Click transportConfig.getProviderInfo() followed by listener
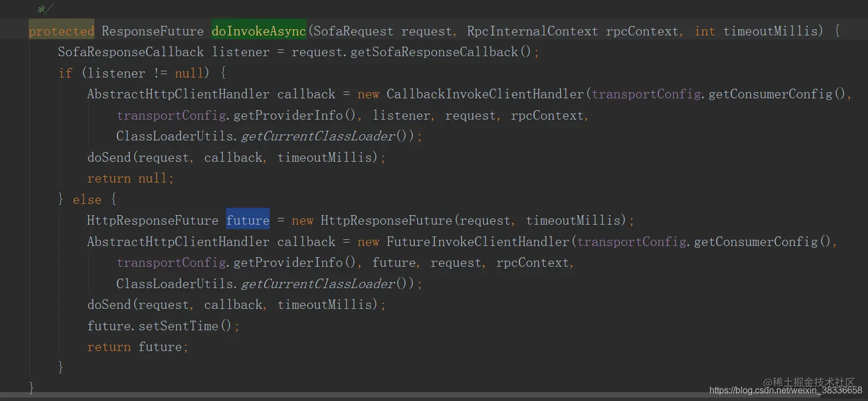The height and width of the screenshot is (401, 868). 238,115
